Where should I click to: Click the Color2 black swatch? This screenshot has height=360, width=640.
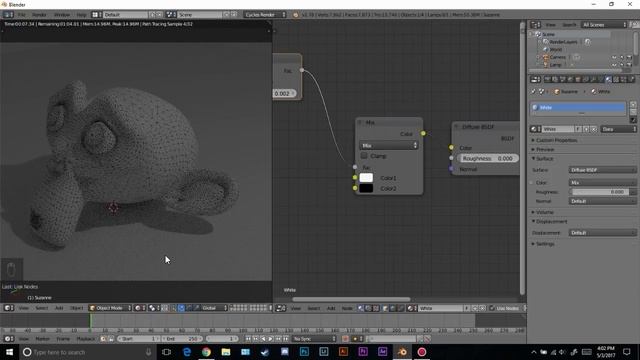pyautogui.click(x=366, y=189)
